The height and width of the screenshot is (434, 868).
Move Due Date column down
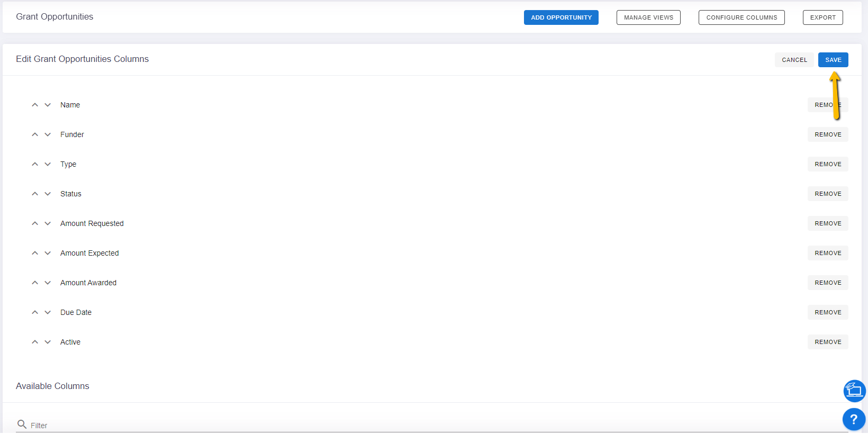pyautogui.click(x=48, y=312)
